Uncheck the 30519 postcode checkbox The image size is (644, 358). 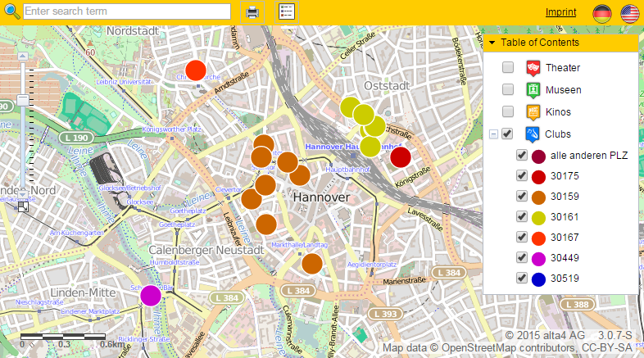click(x=522, y=278)
